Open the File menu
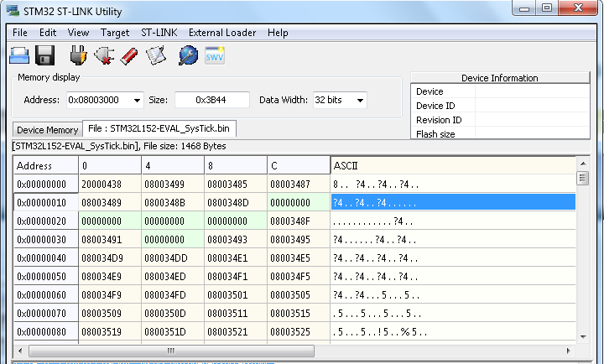 tap(20, 33)
